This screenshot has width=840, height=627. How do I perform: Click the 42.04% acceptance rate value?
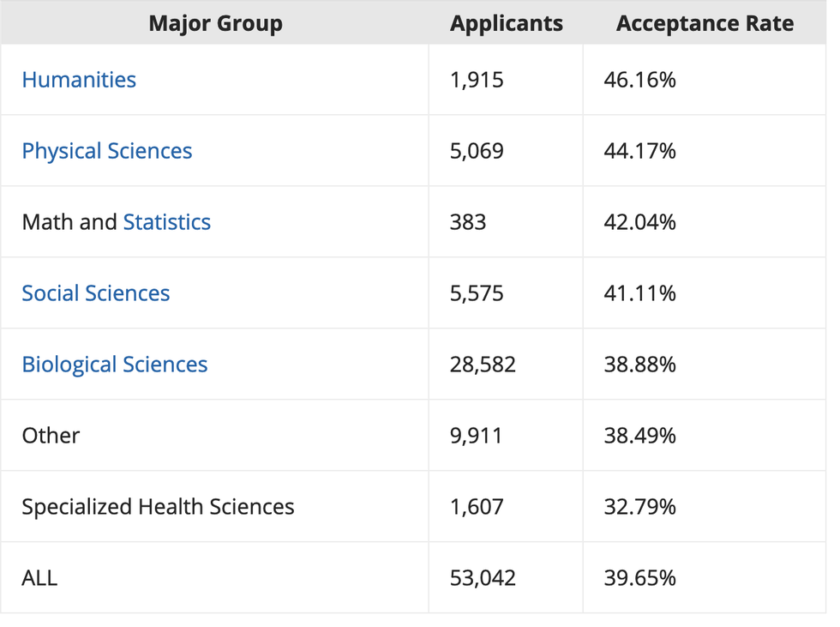coord(639,222)
